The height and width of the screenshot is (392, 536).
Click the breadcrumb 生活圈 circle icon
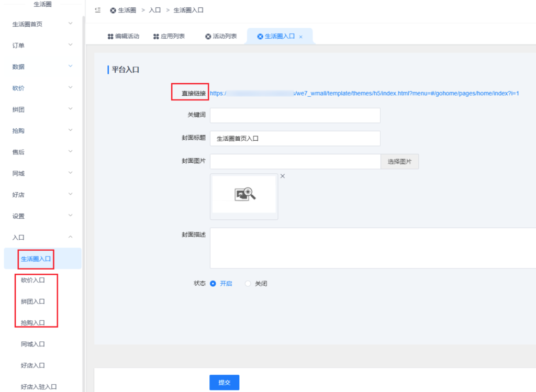113,10
